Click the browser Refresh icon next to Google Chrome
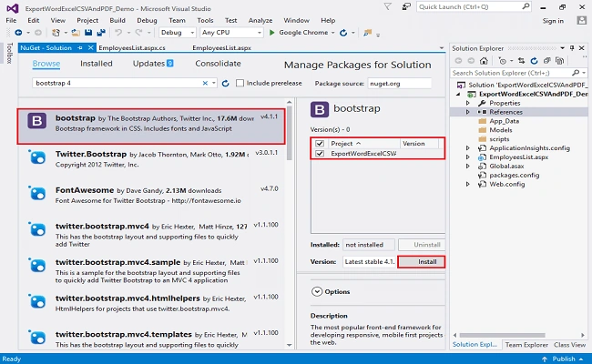 (343, 33)
